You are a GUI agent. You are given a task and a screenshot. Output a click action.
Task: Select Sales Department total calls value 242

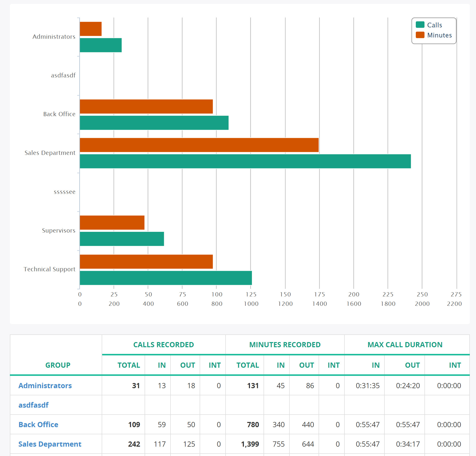pos(134,444)
